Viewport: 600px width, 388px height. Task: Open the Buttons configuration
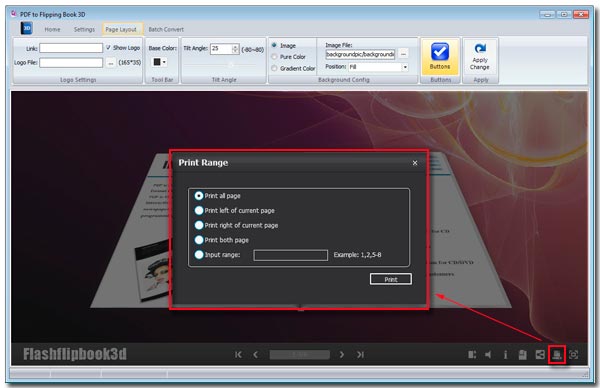(x=440, y=56)
